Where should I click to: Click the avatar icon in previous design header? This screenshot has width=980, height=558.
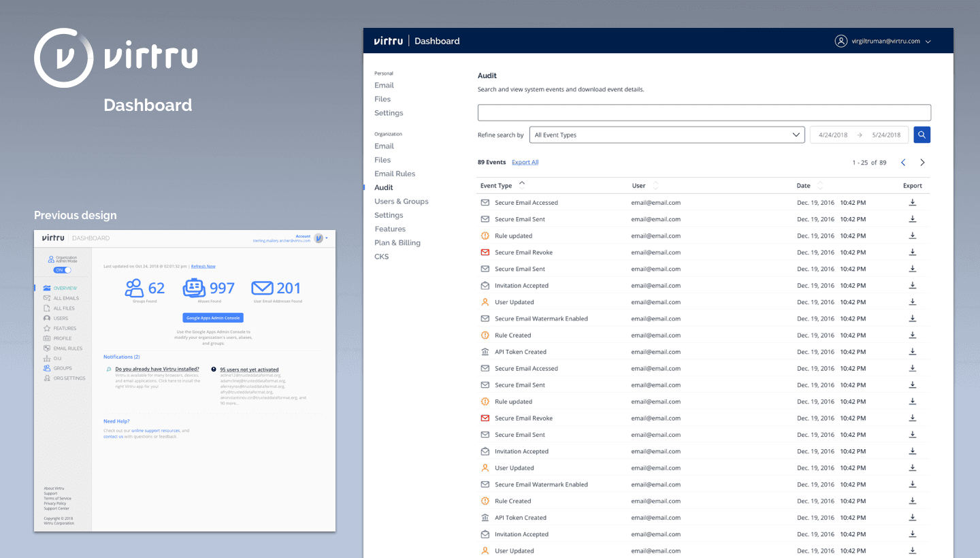click(318, 238)
